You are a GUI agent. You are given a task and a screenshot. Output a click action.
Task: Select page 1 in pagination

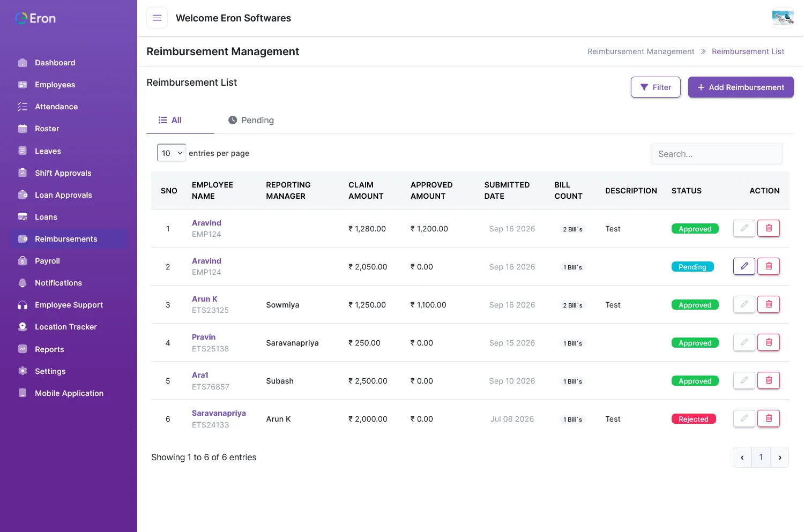(761, 458)
